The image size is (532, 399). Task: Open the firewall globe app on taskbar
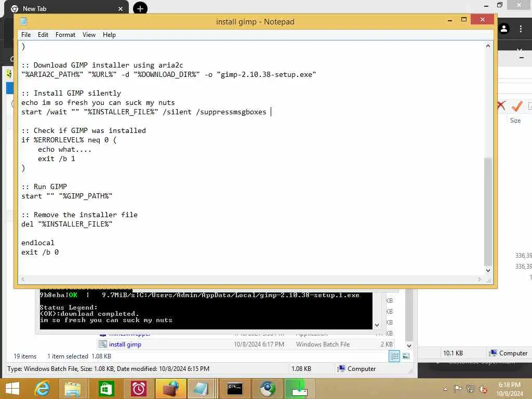pyautogui.click(x=170, y=389)
